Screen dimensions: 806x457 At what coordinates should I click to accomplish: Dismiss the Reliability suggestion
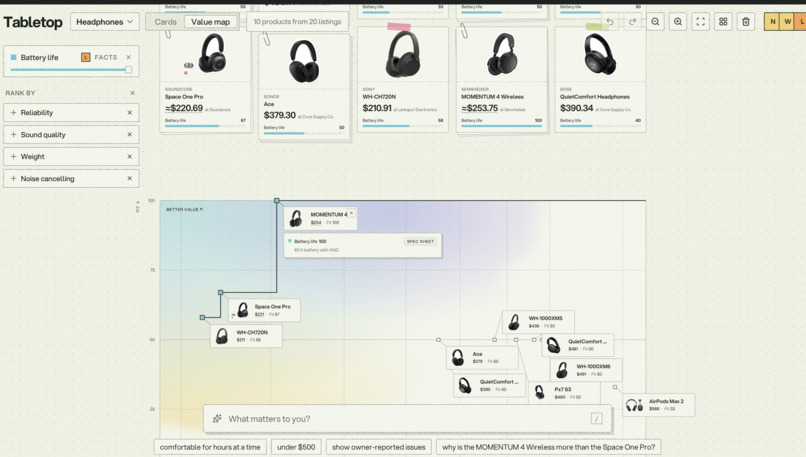pos(130,113)
